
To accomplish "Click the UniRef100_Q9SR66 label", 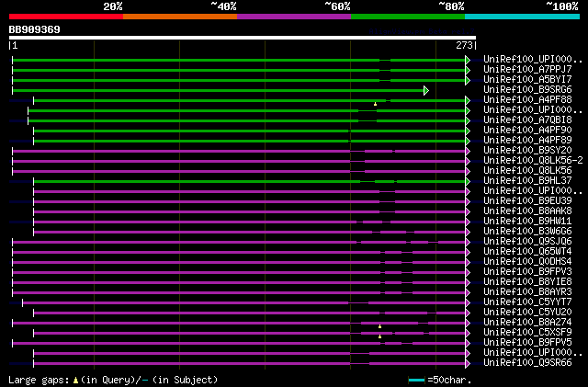I will (527, 363).
